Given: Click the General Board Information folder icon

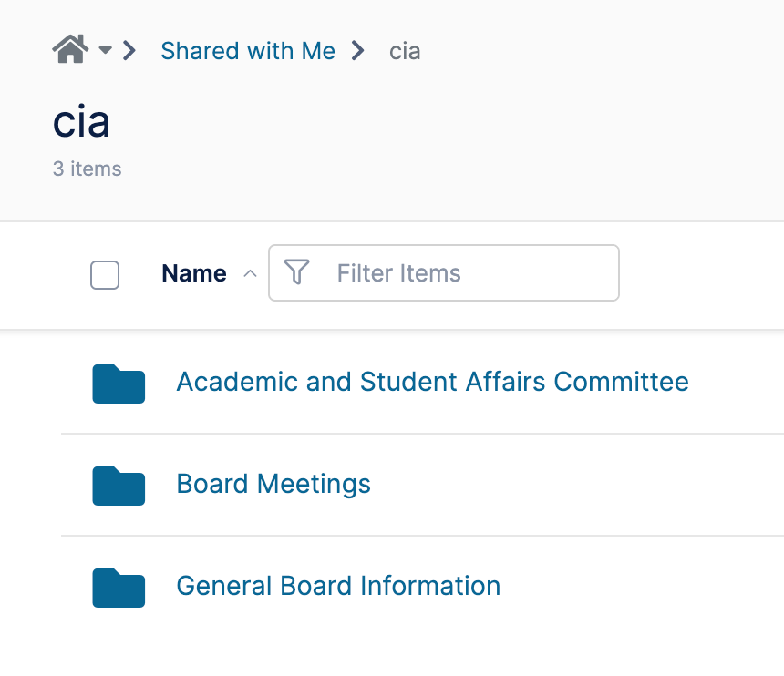Looking at the screenshot, I should (119, 588).
